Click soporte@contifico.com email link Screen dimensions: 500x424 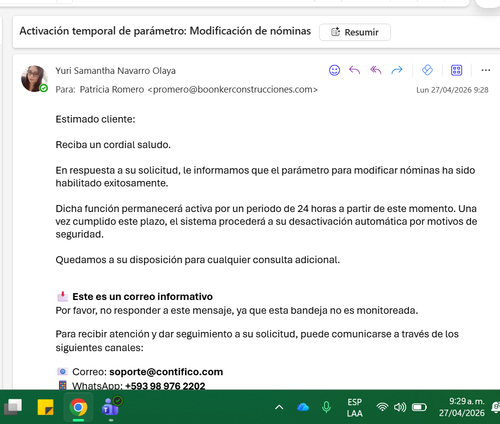[x=166, y=372]
